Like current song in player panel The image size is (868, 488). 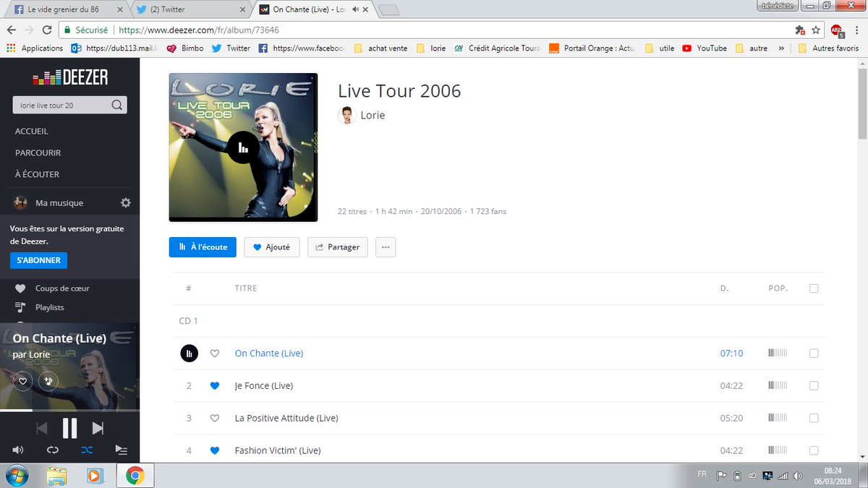pos(22,381)
